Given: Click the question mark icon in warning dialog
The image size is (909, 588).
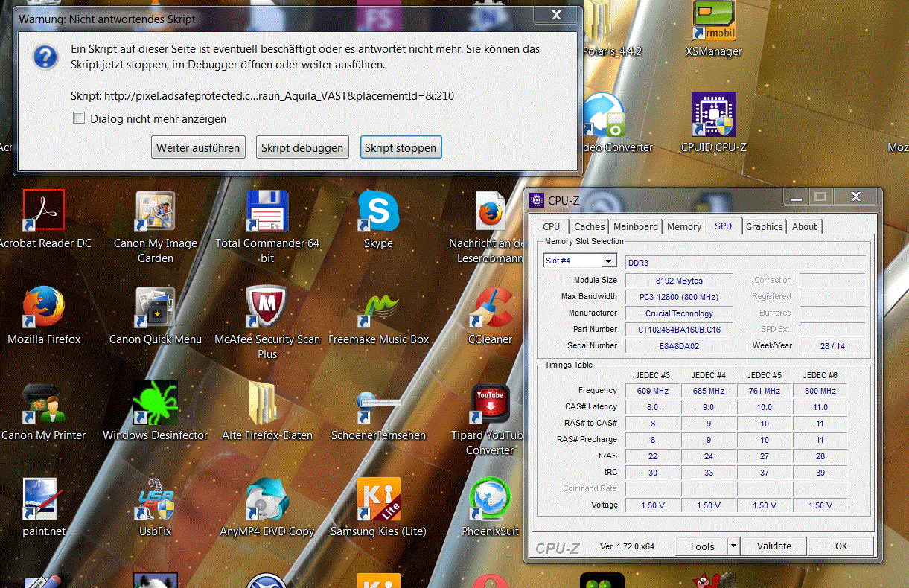Looking at the screenshot, I should (46, 57).
